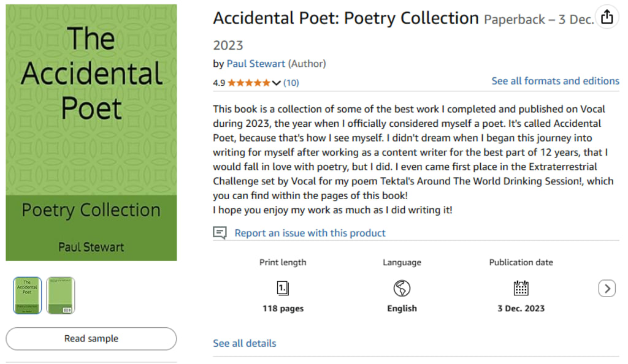The image size is (628, 364).
Task: Select the back cover thumbnail
Action: click(x=60, y=295)
